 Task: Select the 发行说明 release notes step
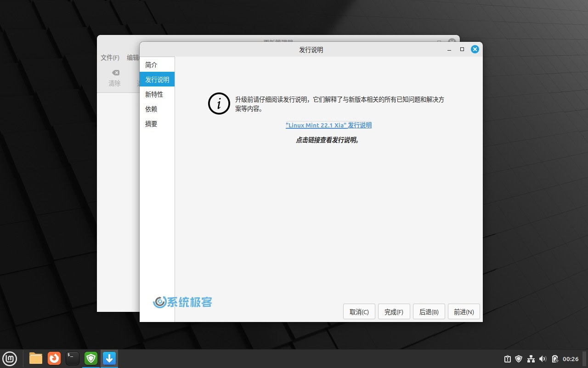157,80
